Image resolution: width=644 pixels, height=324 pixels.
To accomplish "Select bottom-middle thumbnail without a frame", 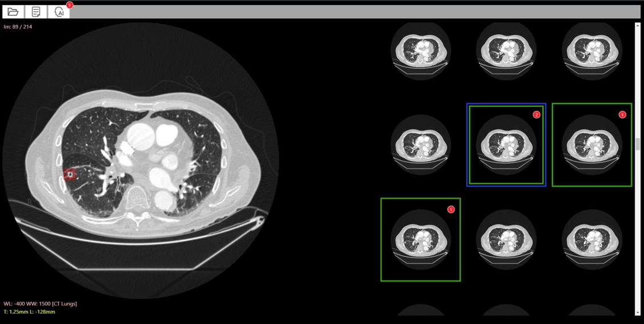I will [506, 240].
